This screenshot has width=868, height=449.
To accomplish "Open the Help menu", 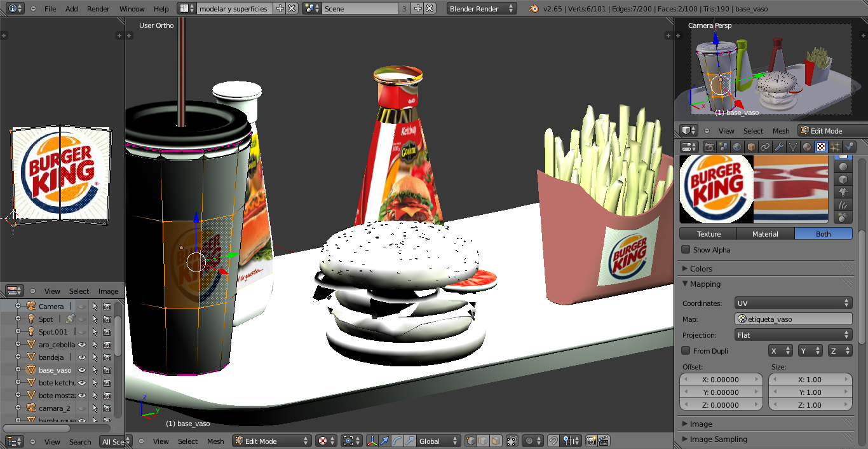I will click(161, 9).
